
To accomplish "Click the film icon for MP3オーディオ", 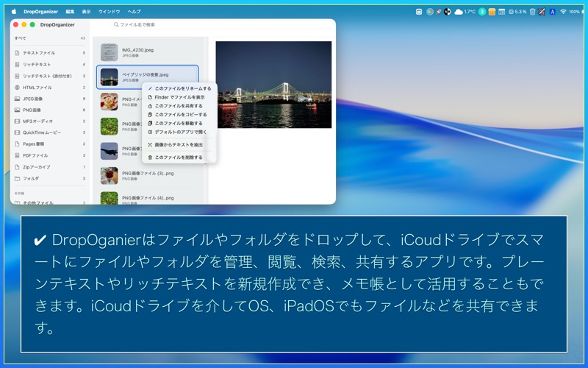I will [17, 121].
